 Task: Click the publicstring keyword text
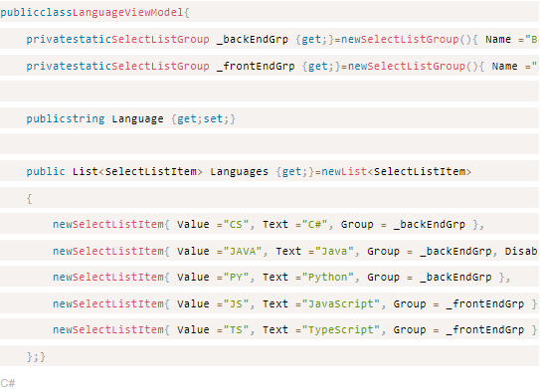66,118
